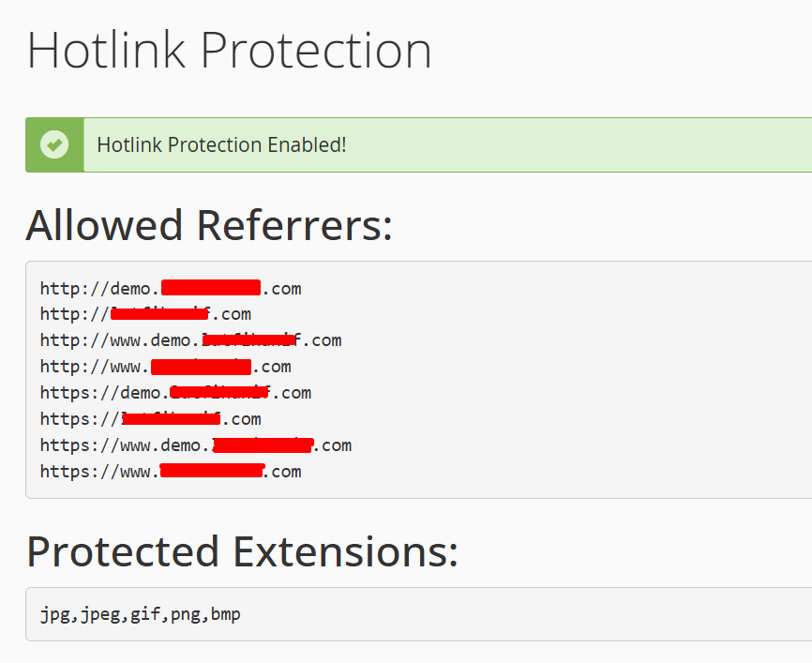Click the word bmp in extensions list

[x=226, y=614]
